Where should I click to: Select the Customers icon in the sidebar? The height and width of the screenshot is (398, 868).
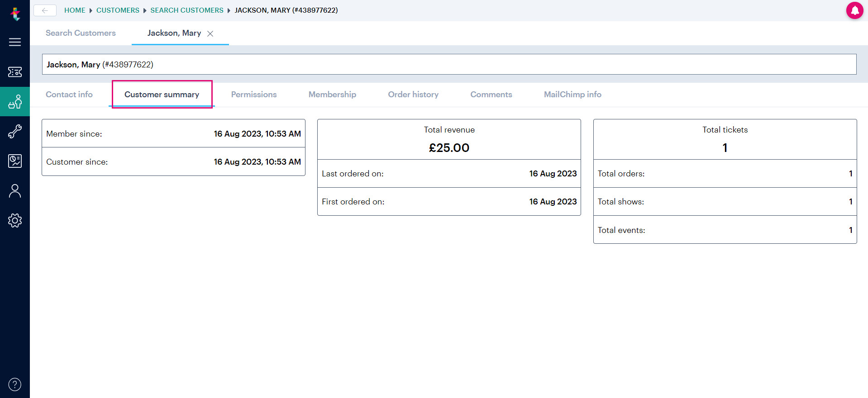pos(15,102)
